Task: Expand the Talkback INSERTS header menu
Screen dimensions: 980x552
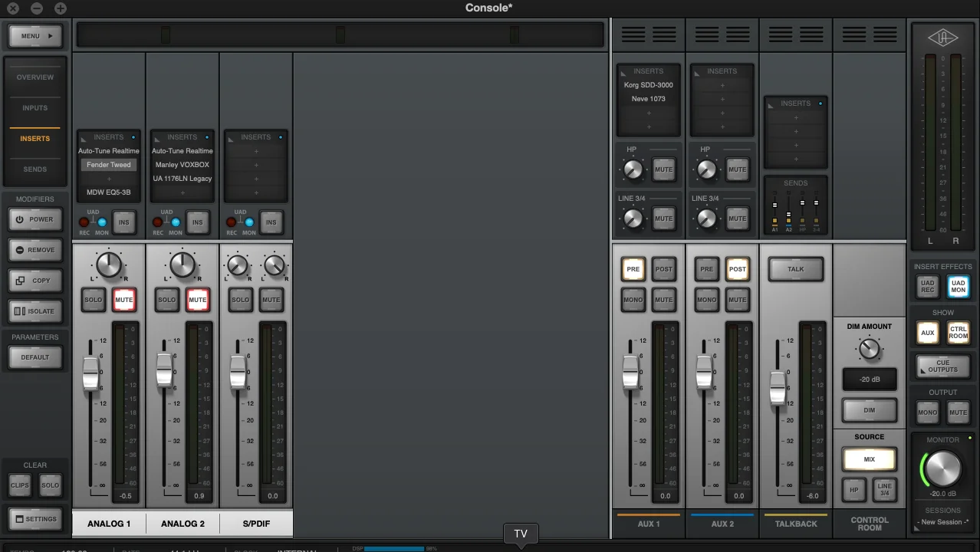Action: coord(796,103)
